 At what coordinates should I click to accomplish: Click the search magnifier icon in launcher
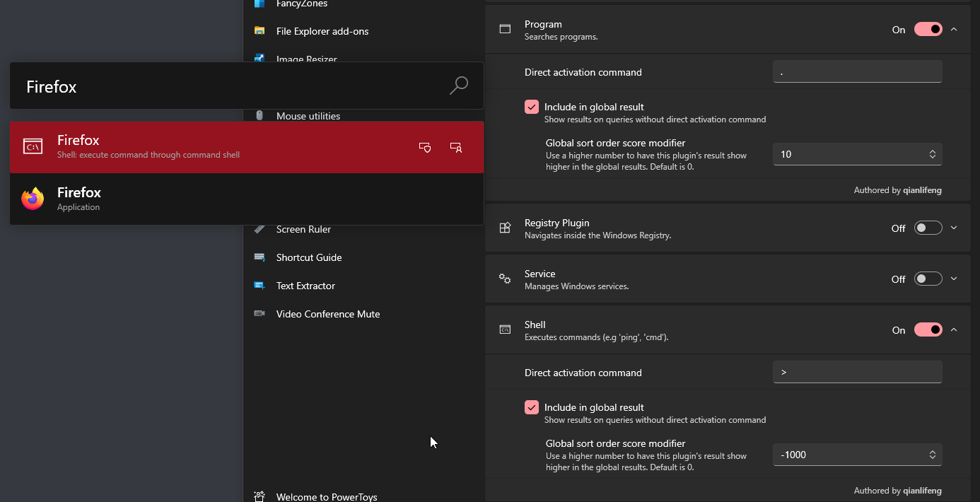(x=458, y=86)
